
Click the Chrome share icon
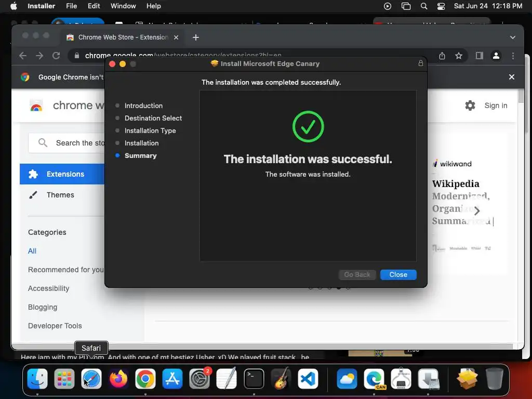[442, 56]
